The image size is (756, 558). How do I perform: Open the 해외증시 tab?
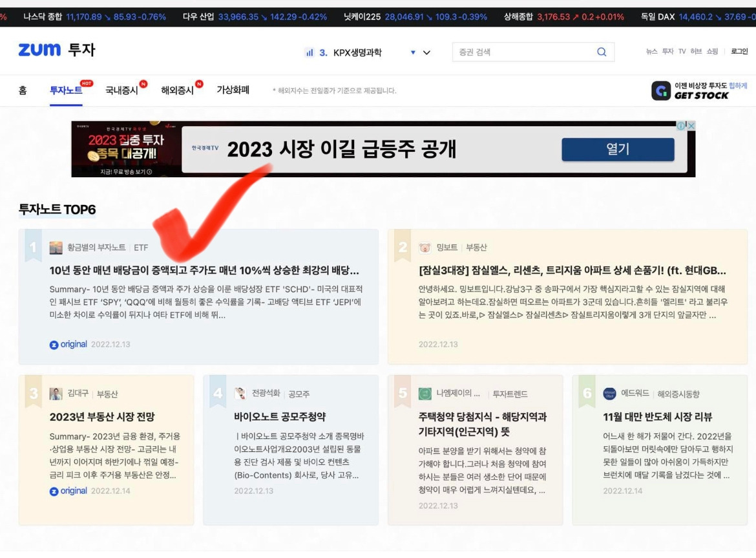click(178, 90)
